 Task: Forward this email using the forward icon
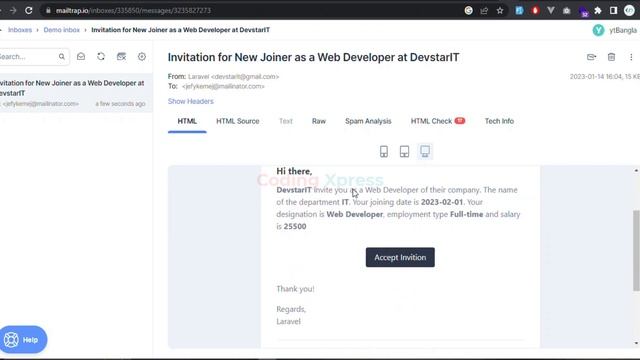tap(591, 57)
